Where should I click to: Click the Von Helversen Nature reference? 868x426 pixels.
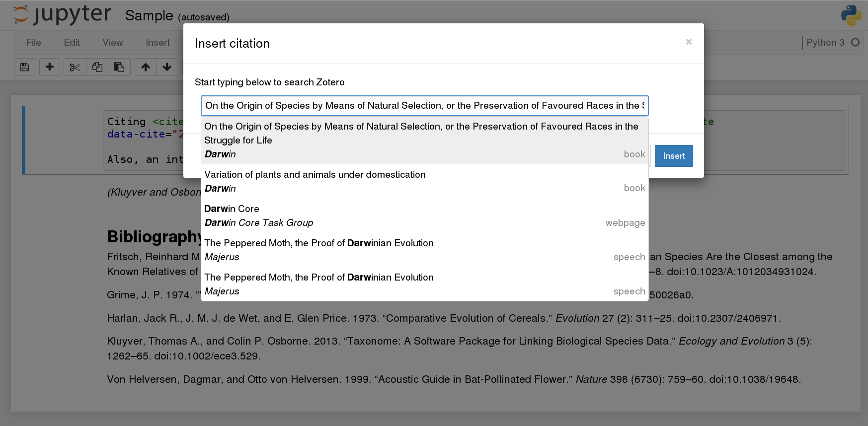point(454,379)
